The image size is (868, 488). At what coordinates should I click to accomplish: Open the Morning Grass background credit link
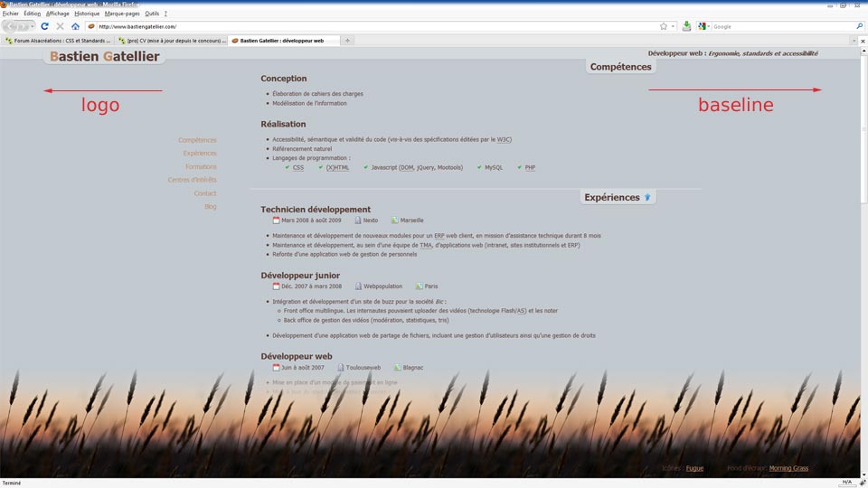[x=788, y=468]
